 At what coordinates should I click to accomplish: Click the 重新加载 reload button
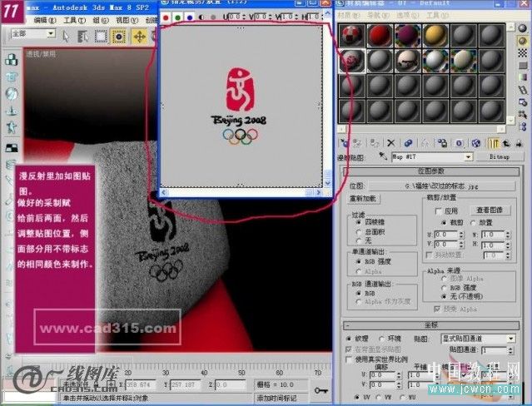(x=363, y=199)
